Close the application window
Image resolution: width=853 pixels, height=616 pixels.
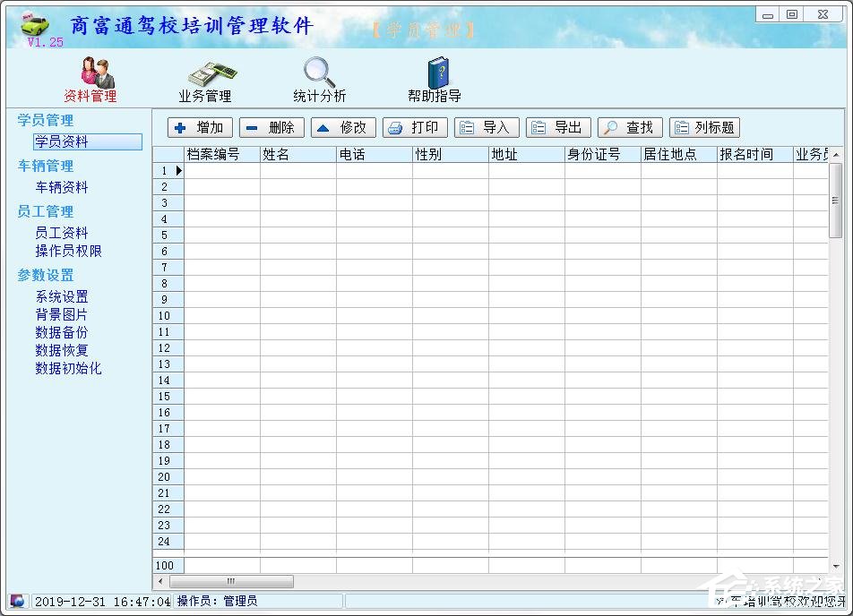823,14
